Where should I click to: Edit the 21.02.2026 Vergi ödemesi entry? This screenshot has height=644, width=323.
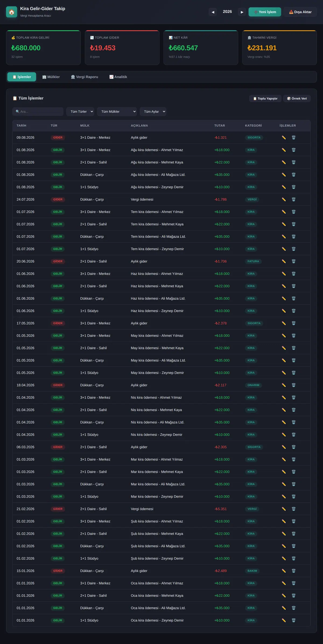284,509
